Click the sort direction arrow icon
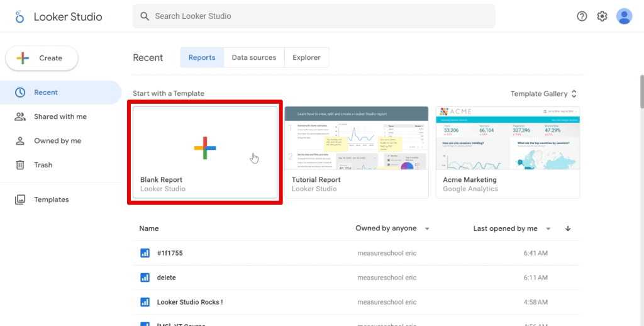Viewport: 644px width, 326px height. pyautogui.click(x=568, y=228)
